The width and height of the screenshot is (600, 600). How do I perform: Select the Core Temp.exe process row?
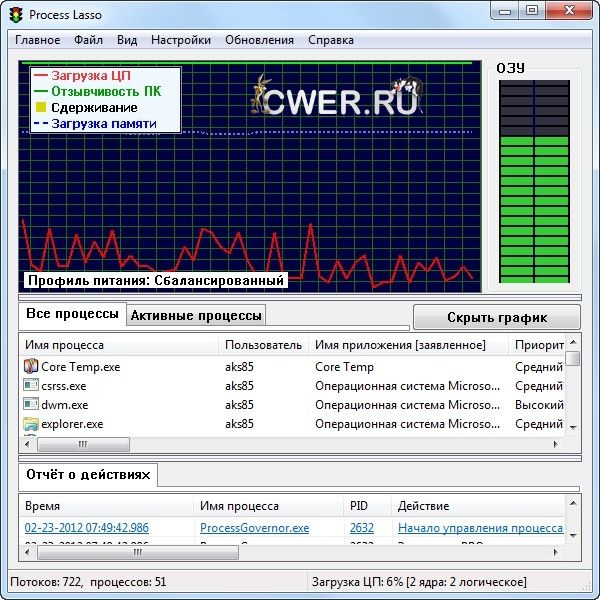coord(293,367)
